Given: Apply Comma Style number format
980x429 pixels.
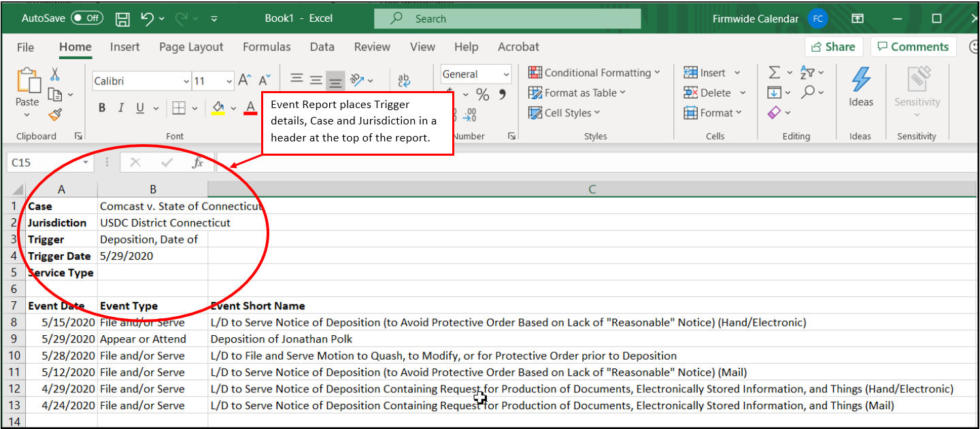Looking at the screenshot, I should pyautogui.click(x=503, y=95).
